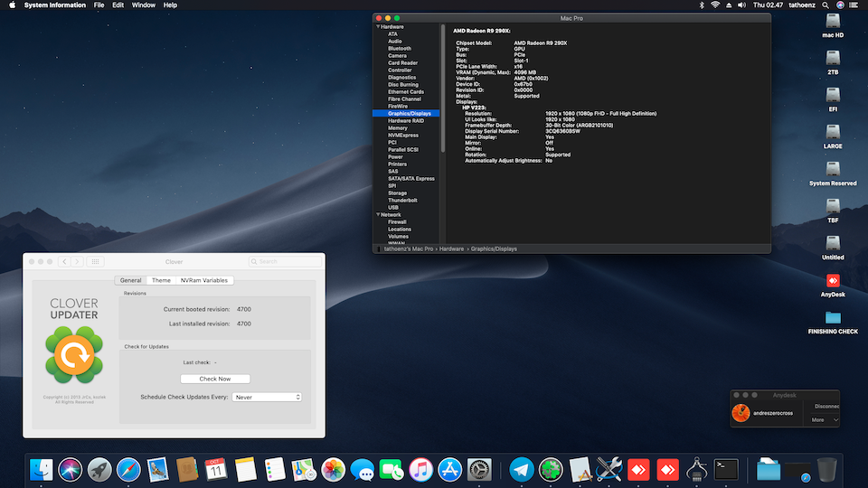Switch to the Theme tab
868x488 pixels.
[161, 280]
